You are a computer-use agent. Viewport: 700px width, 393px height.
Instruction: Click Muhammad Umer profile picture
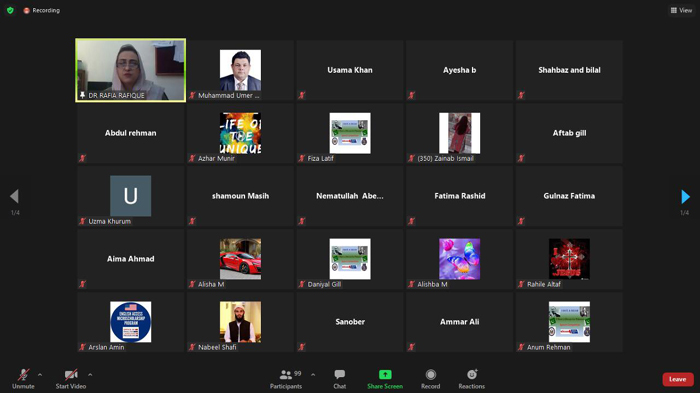click(x=240, y=70)
